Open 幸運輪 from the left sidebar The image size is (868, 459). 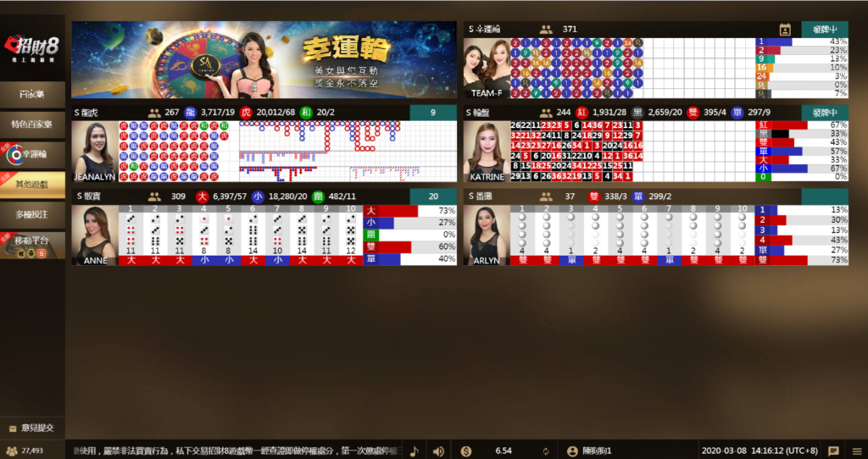(x=32, y=154)
